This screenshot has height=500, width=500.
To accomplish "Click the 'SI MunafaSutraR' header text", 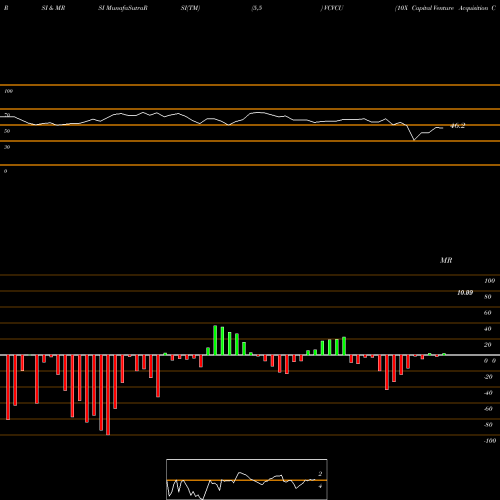I will [x=123, y=8].
